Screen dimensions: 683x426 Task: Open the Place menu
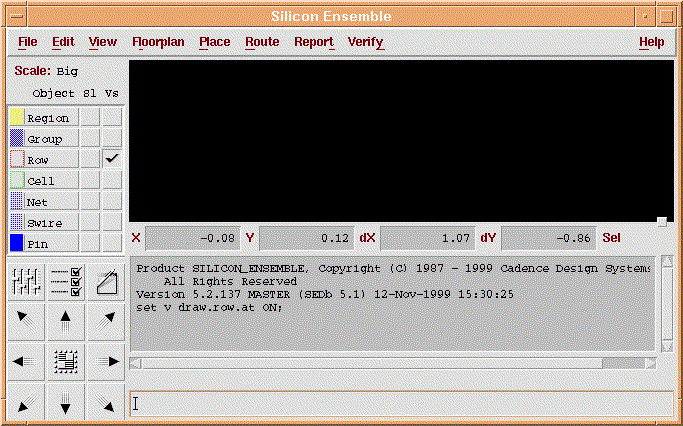click(215, 42)
